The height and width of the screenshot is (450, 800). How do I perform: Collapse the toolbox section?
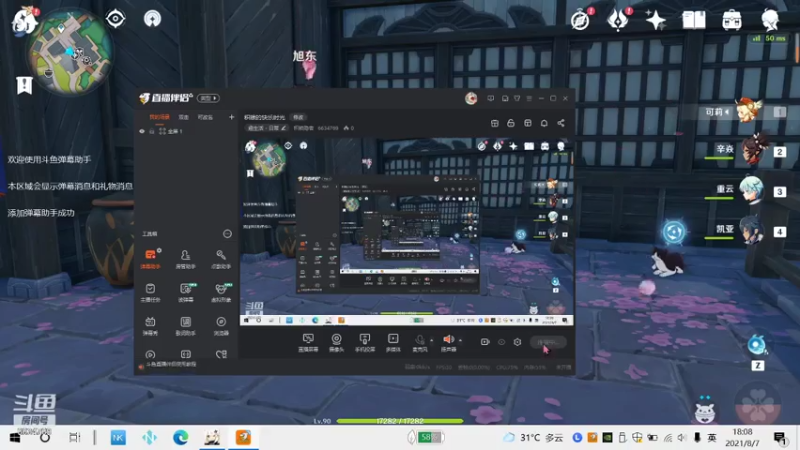click(227, 234)
